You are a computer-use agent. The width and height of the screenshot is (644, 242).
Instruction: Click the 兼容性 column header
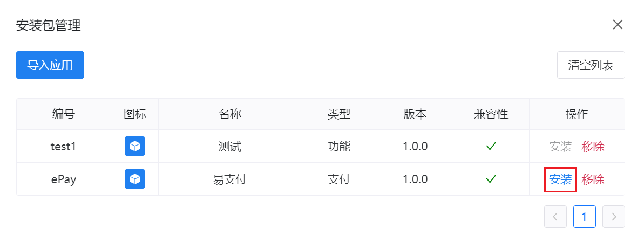click(491, 114)
